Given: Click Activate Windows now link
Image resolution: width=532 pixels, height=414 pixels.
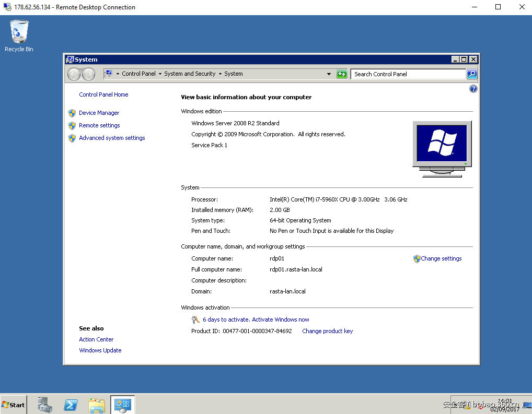Looking at the screenshot, I should pos(256,320).
